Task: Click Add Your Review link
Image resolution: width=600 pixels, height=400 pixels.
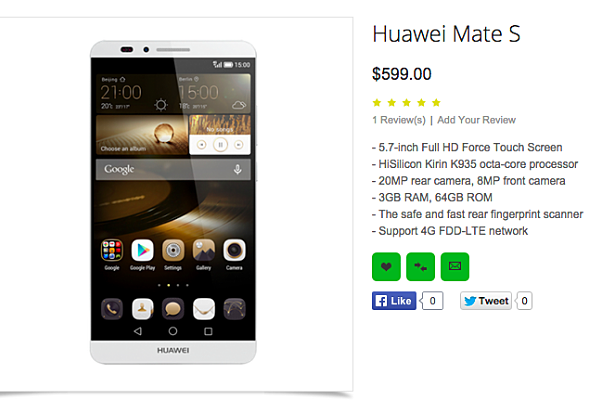Action: click(477, 120)
